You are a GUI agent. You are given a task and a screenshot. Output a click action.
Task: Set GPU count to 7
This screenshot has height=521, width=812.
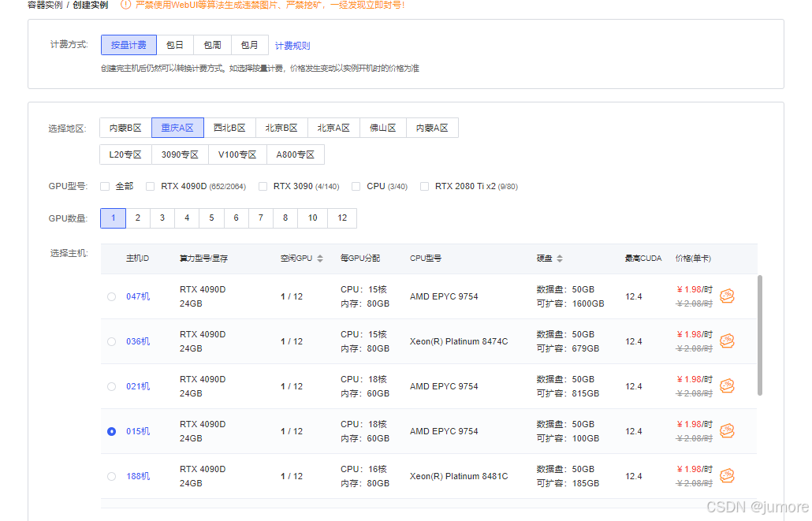pyautogui.click(x=260, y=218)
